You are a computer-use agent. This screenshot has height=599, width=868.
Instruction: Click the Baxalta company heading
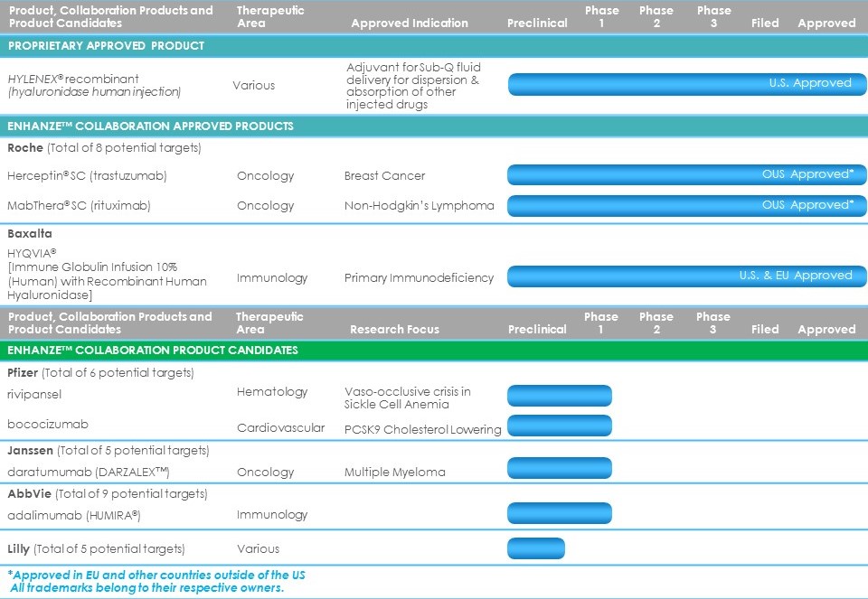30,234
